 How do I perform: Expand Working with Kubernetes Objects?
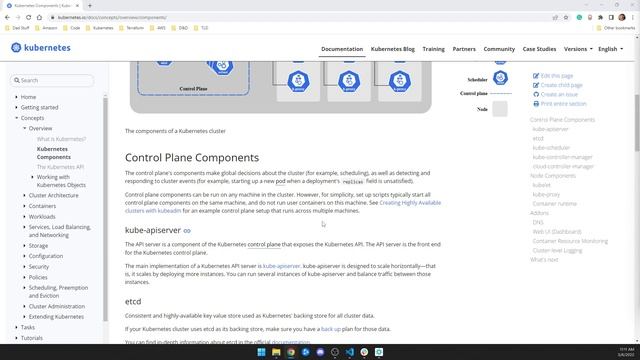coord(33,177)
